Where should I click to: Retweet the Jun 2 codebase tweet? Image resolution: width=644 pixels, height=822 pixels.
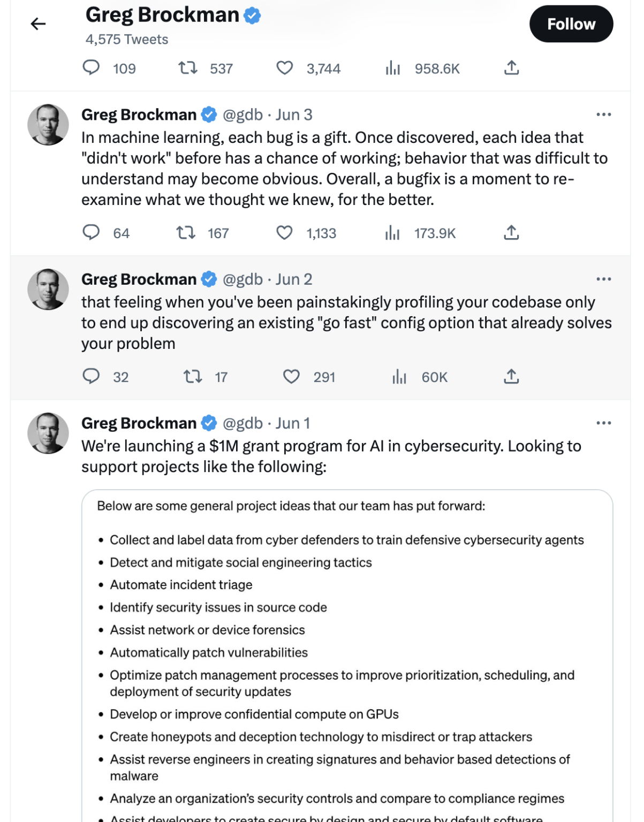coord(193,376)
